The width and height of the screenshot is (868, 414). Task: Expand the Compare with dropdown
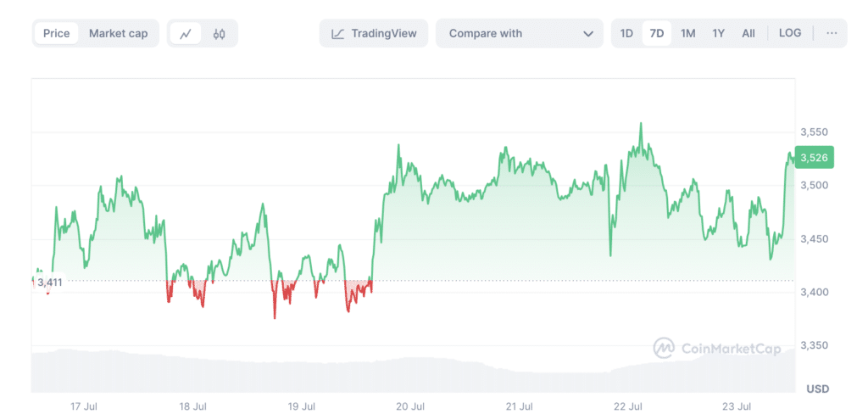point(519,34)
